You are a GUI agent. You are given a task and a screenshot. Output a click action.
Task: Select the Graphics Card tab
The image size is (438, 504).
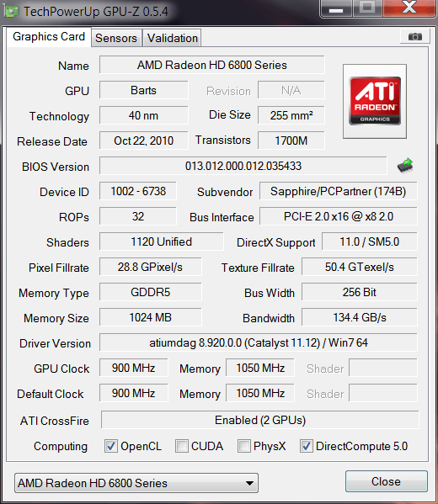49,37
